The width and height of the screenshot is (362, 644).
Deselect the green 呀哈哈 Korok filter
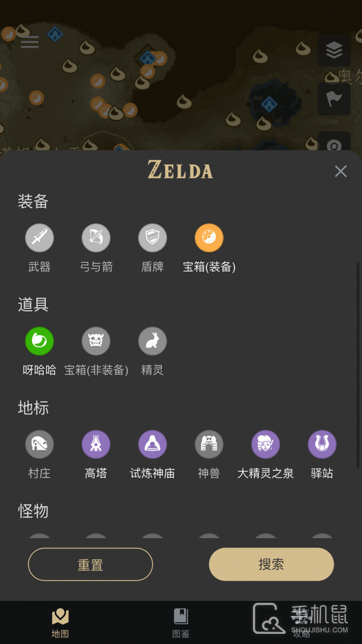(39, 342)
